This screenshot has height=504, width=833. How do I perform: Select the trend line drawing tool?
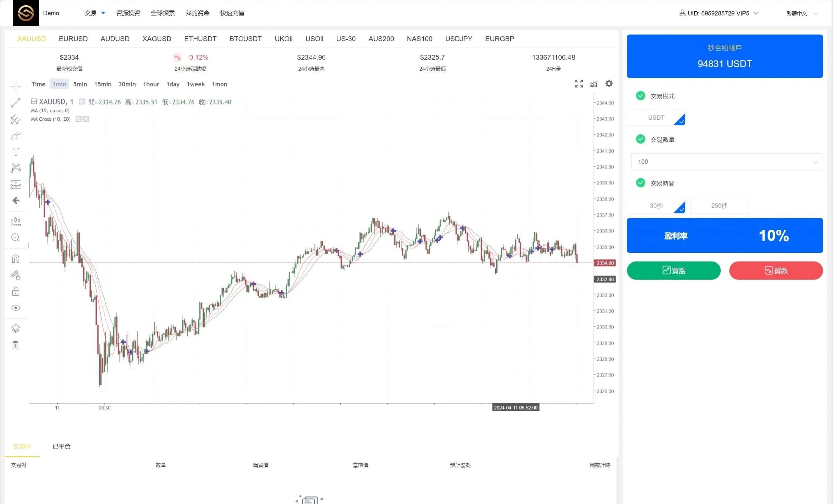[x=16, y=103]
